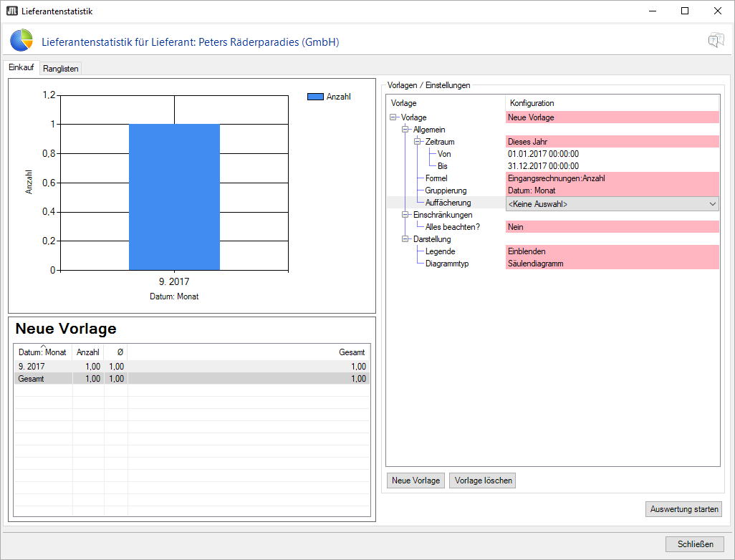Click the Einblenden legend value
The image size is (735, 560).
[x=612, y=251]
